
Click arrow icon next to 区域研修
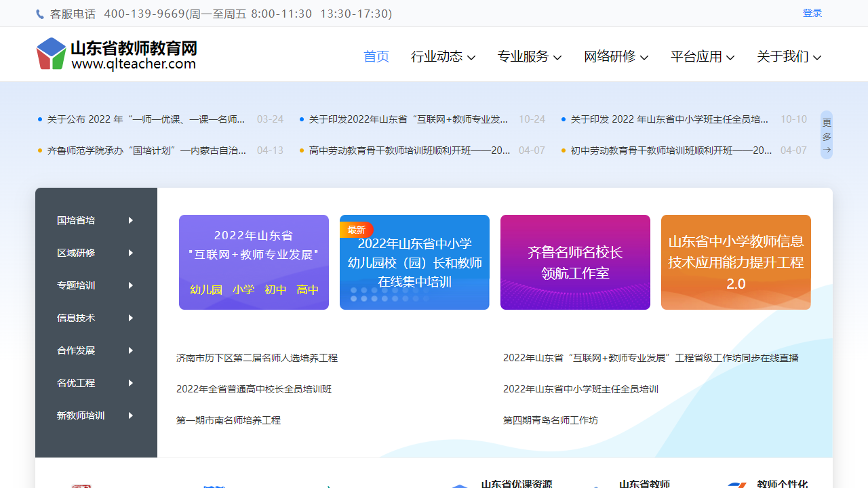coord(130,253)
